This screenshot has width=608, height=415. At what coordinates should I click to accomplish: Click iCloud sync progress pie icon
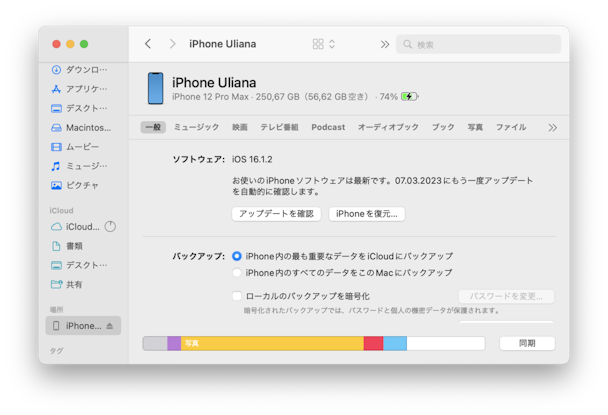click(110, 227)
